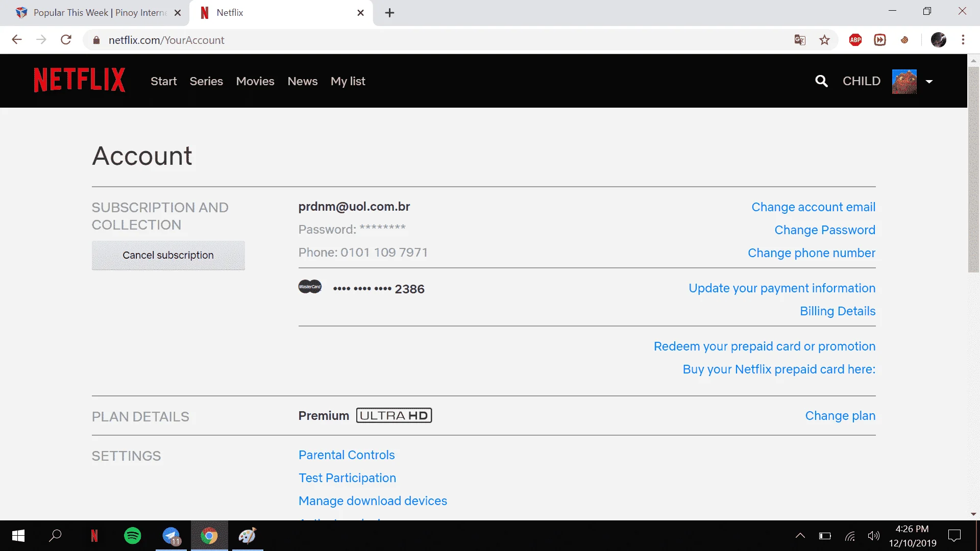Open Movies in Netflix navigation
Viewport: 980px width, 551px height.
tap(255, 81)
